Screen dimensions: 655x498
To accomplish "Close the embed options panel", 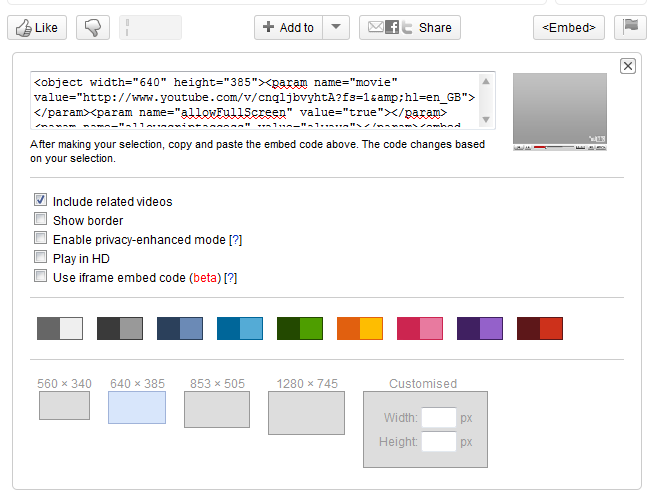I will [628, 66].
